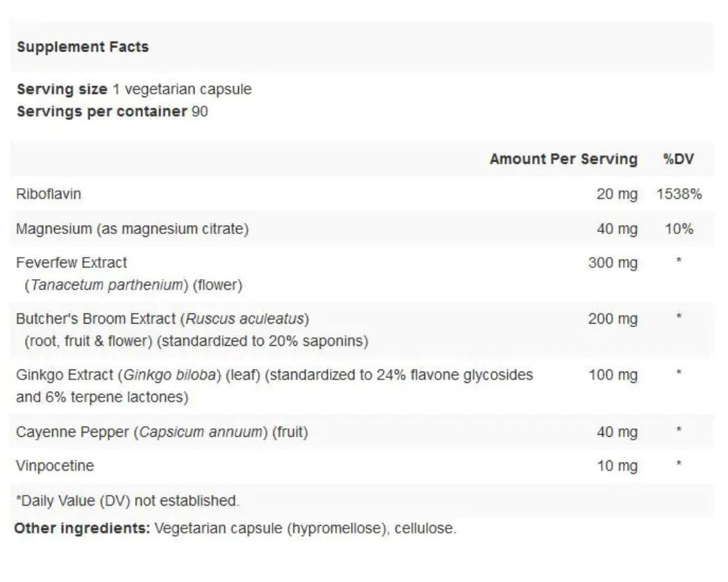Select the Butcher's Broom Extract label
The image size is (728, 582).
[97, 319]
